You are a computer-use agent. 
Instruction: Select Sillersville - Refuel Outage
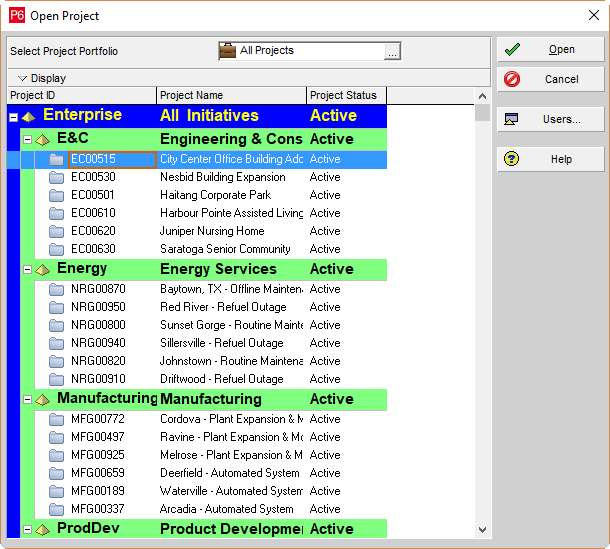[x=222, y=343]
